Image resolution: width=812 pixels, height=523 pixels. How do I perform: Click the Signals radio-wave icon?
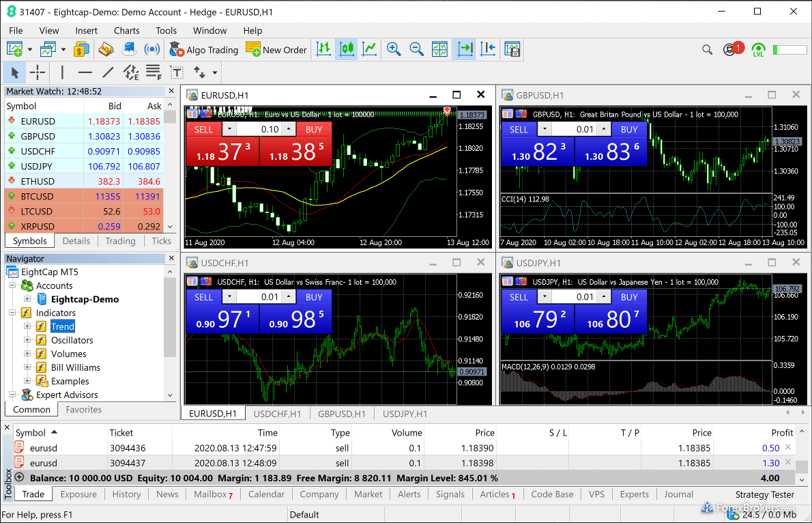click(151, 49)
